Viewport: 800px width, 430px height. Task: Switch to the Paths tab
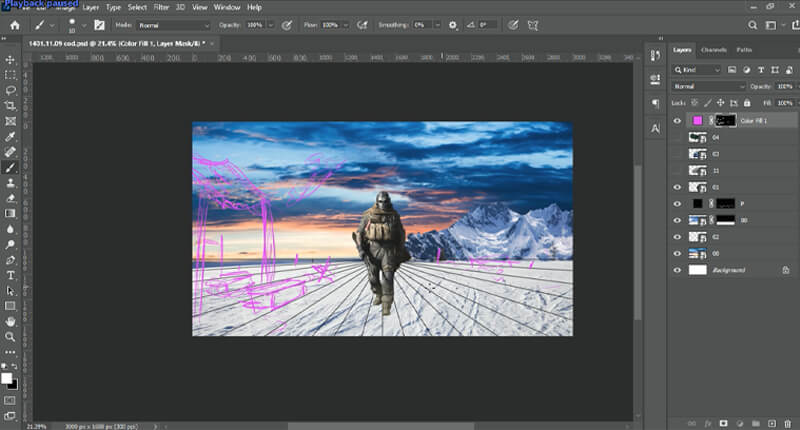click(x=744, y=49)
